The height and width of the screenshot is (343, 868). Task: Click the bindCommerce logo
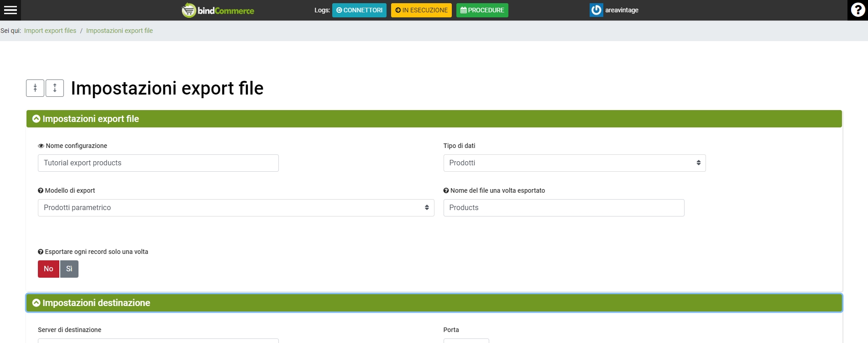click(218, 10)
